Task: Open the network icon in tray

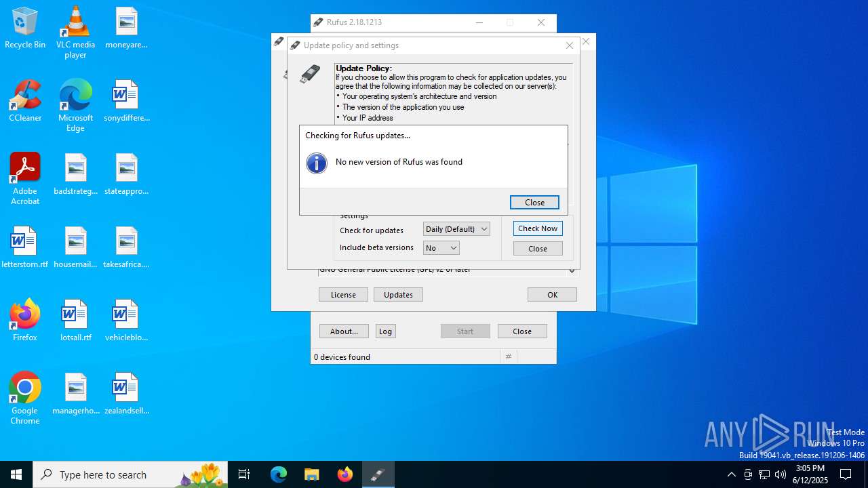Action: tap(764, 474)
